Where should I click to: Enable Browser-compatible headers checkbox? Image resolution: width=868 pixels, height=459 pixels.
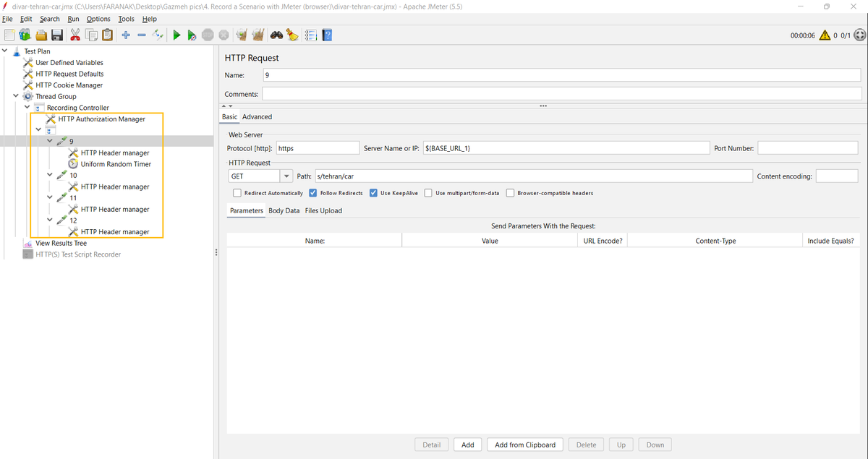(511, 193)
